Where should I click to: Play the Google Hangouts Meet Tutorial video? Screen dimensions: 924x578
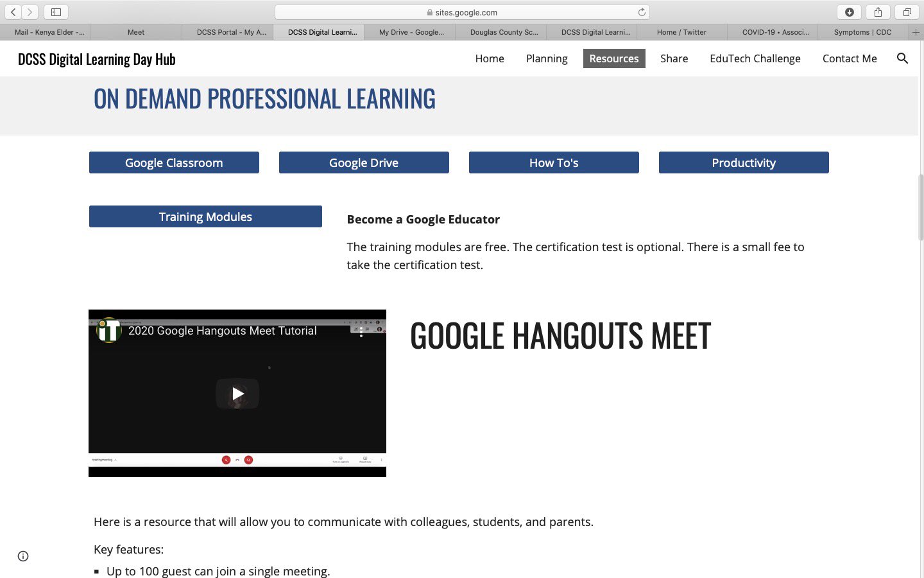(x=237, y=393)
